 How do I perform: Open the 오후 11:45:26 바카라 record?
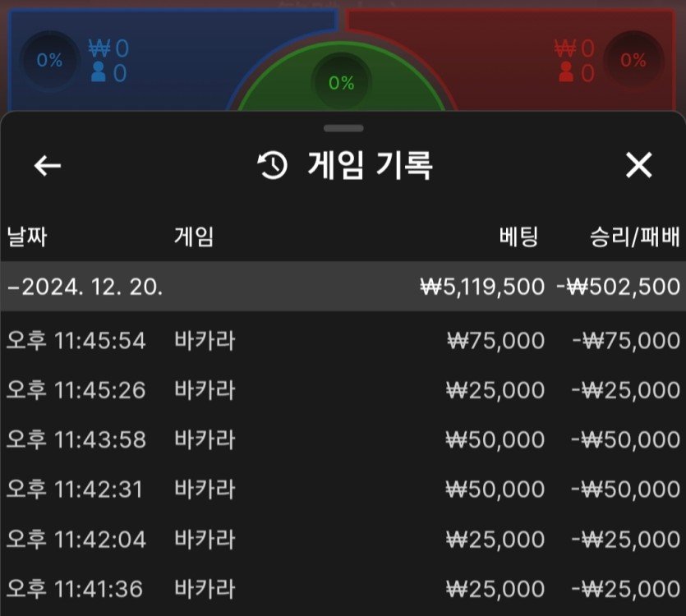(x=343, y=390)
